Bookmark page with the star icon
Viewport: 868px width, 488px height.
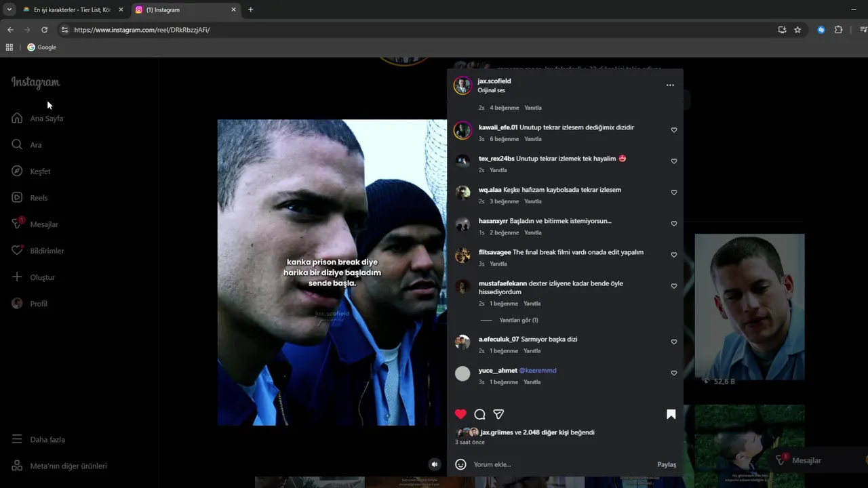coord(797,30)
